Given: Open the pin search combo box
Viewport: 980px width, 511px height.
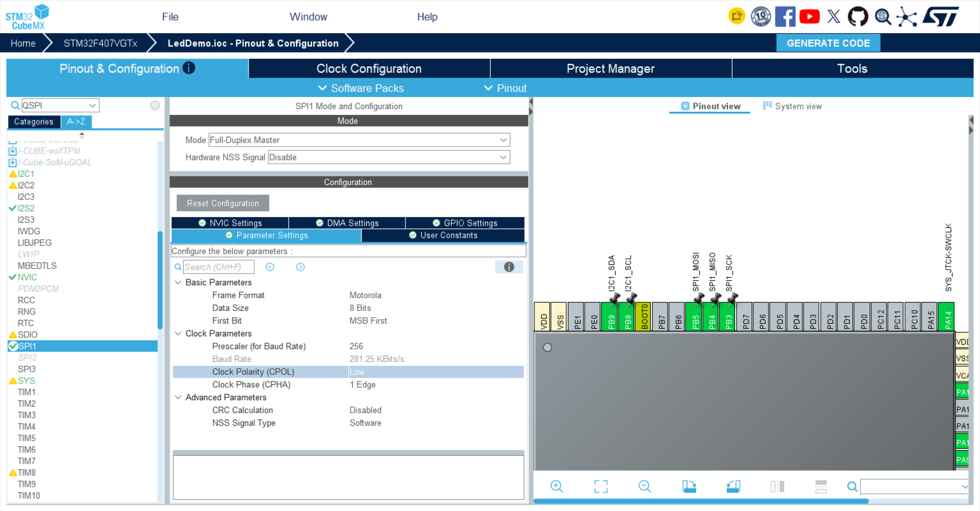Looking at the screenshot, I should (x=914, y=486).
